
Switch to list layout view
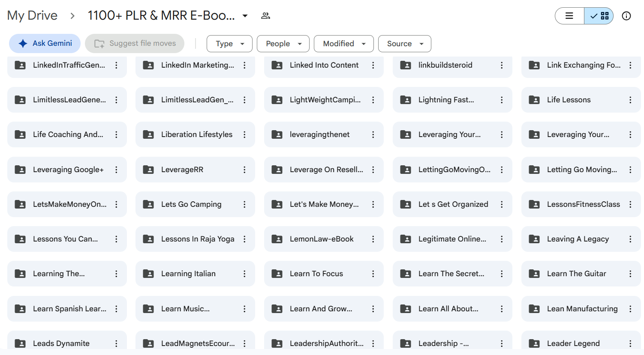pyautogui.click(x=569, y=16)
